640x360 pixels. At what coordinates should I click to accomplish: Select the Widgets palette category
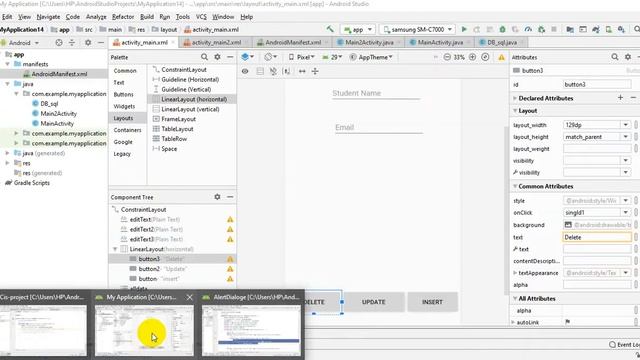coord(124,106)
